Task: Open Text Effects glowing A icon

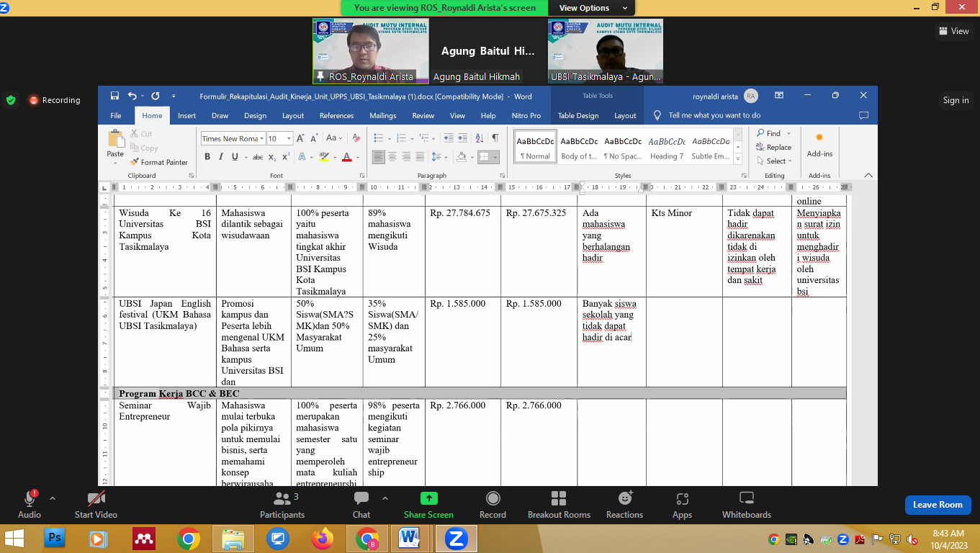Action: pos(302,157)
